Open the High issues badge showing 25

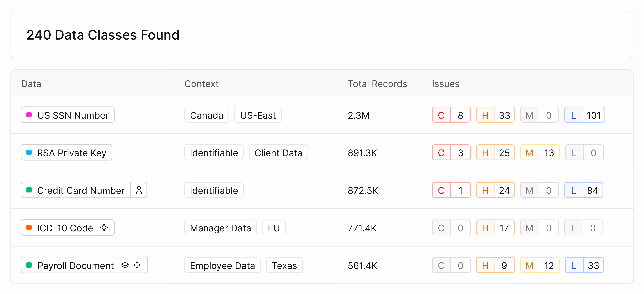coord(495,153)
